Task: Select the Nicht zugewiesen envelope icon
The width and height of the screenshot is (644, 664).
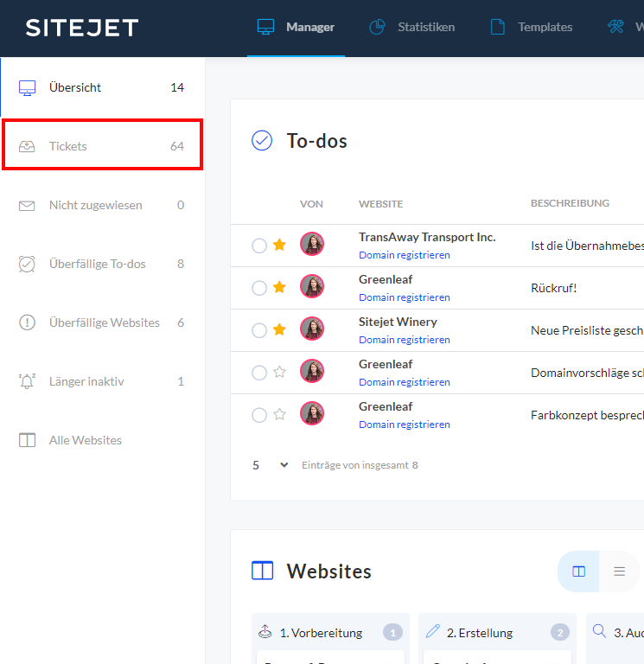Action: coord(27,206)
